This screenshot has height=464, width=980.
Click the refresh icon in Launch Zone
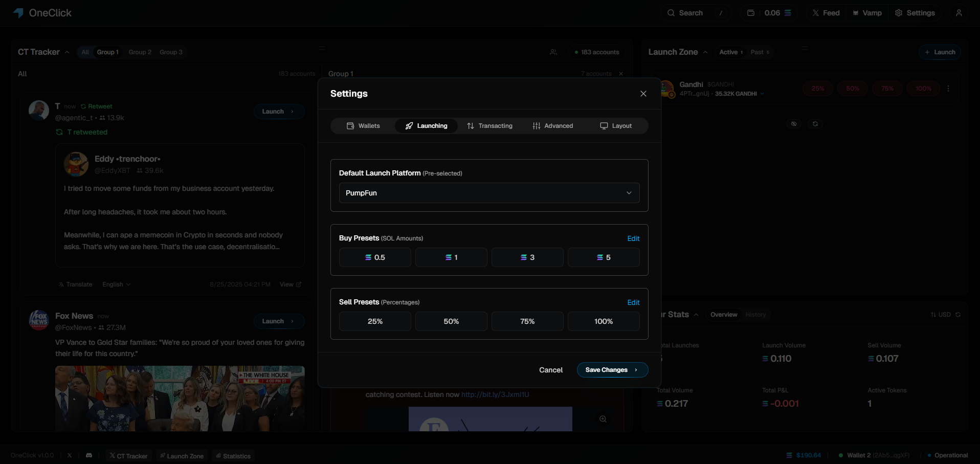tap(815, 124)
